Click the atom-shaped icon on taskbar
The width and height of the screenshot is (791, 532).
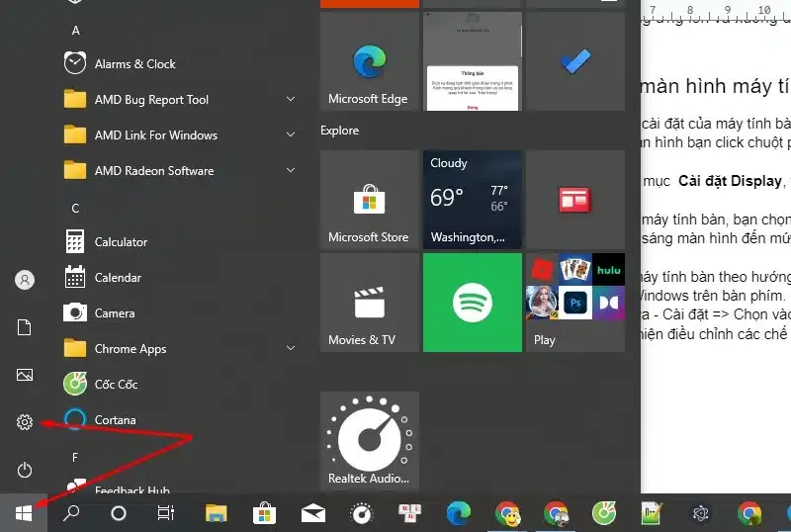[x=701, y=513]
